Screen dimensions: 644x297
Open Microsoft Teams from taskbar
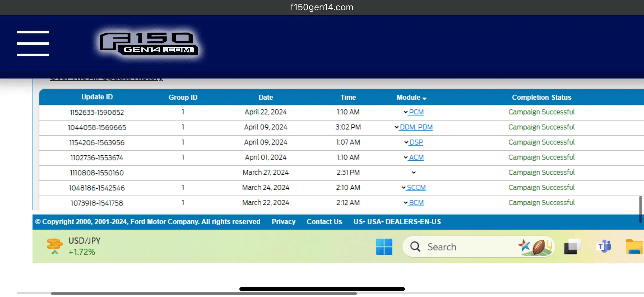604,246
